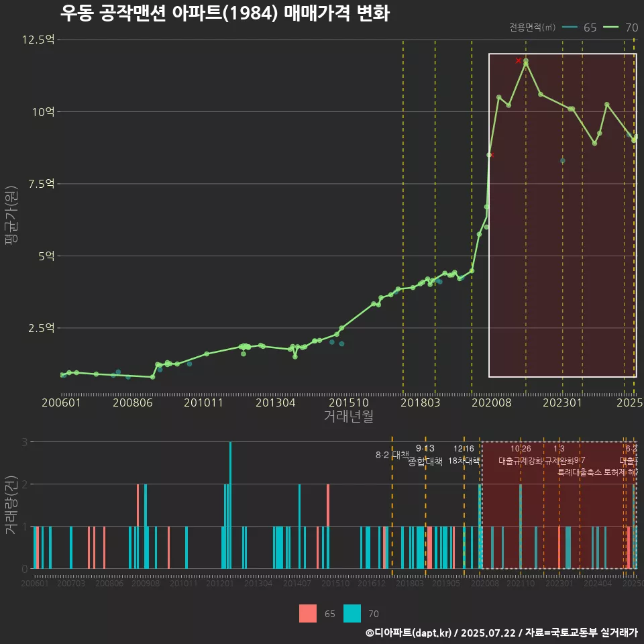Click the '7.5억' price axis label
The image size is (644, 644).
[x=41, y=184]
